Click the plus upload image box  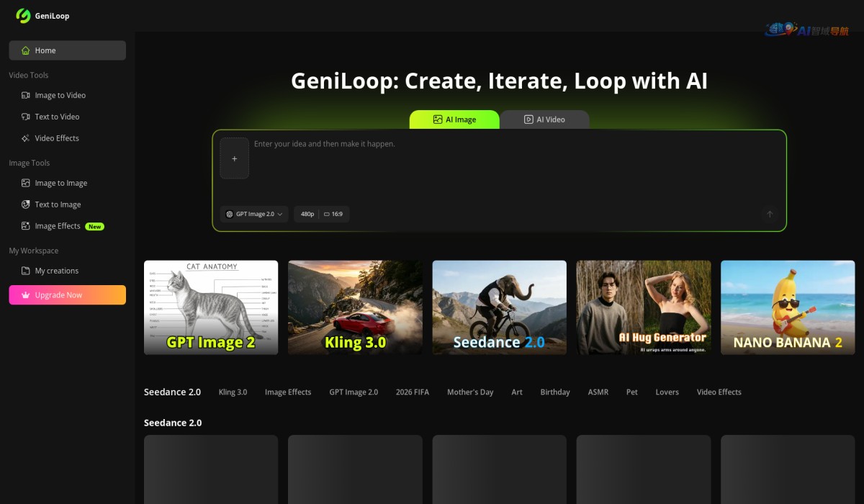coord(234,158)
